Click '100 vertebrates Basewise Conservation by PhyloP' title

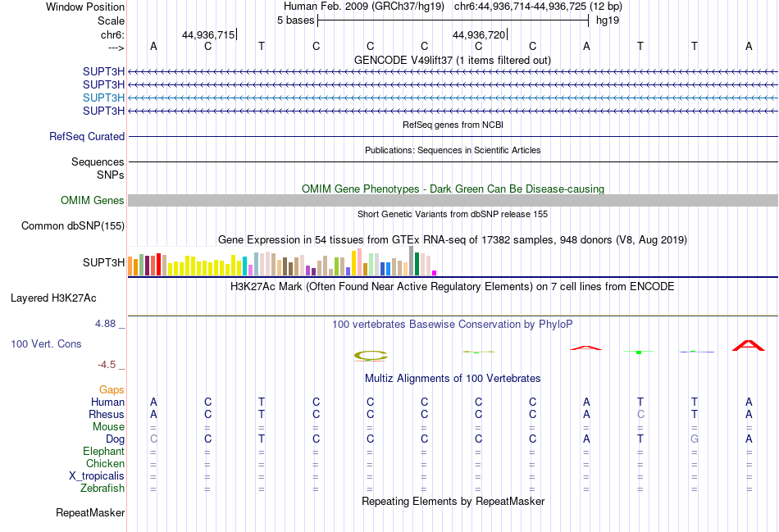453,325
